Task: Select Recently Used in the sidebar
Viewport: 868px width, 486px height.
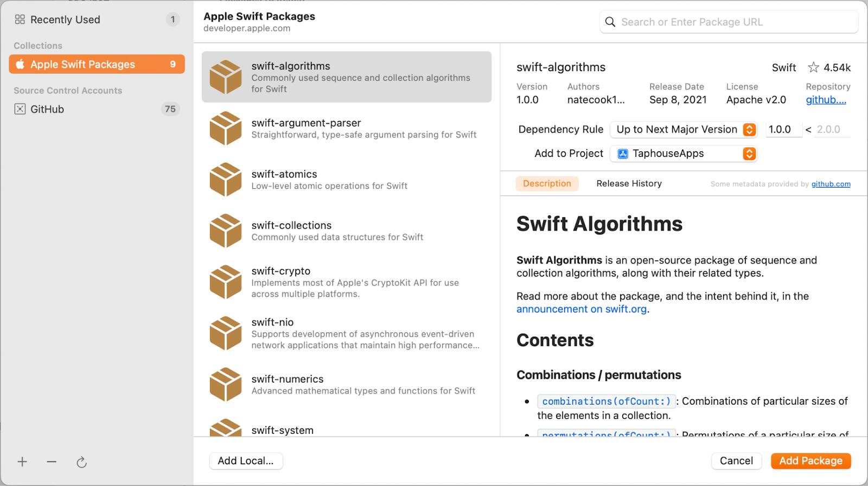Action: point(97,20)
